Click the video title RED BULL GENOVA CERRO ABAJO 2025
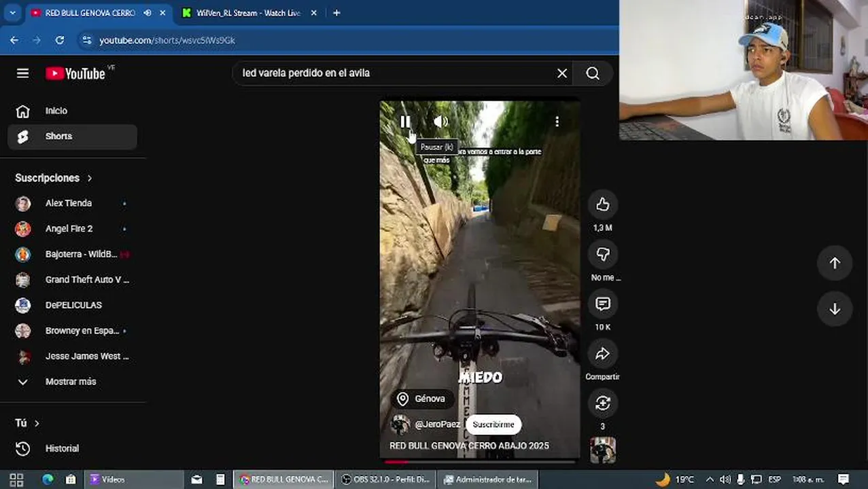Viewport: 868px width, 489px height. (469, 446)
